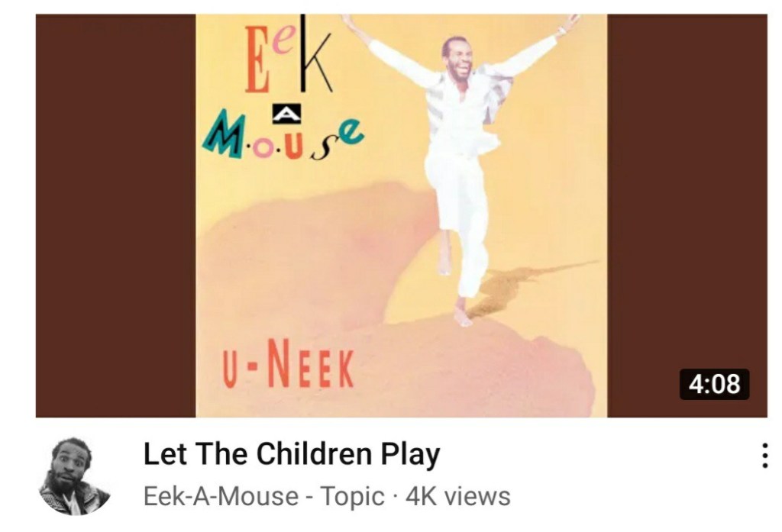Open the Eek-A-Mouse channel avatar
Image resolution: width=782 pixels, height=532 pixels.
[74, 476]
